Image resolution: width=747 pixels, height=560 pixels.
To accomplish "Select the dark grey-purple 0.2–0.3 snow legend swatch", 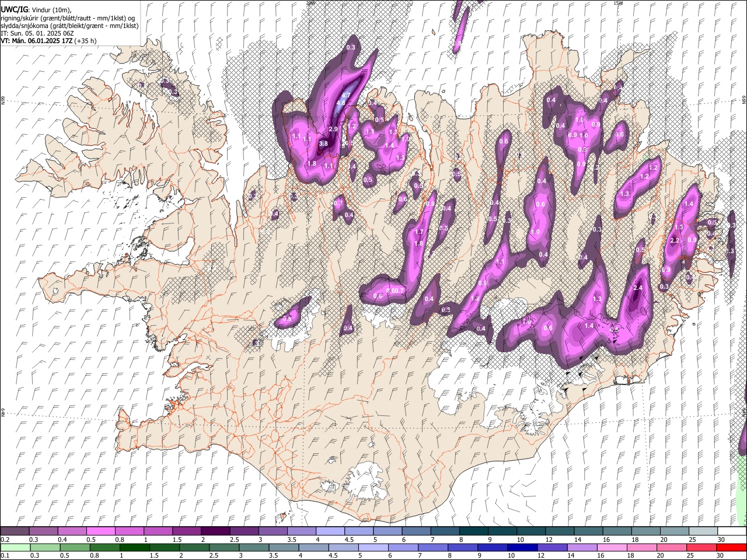I will click(x=15, y=531).
